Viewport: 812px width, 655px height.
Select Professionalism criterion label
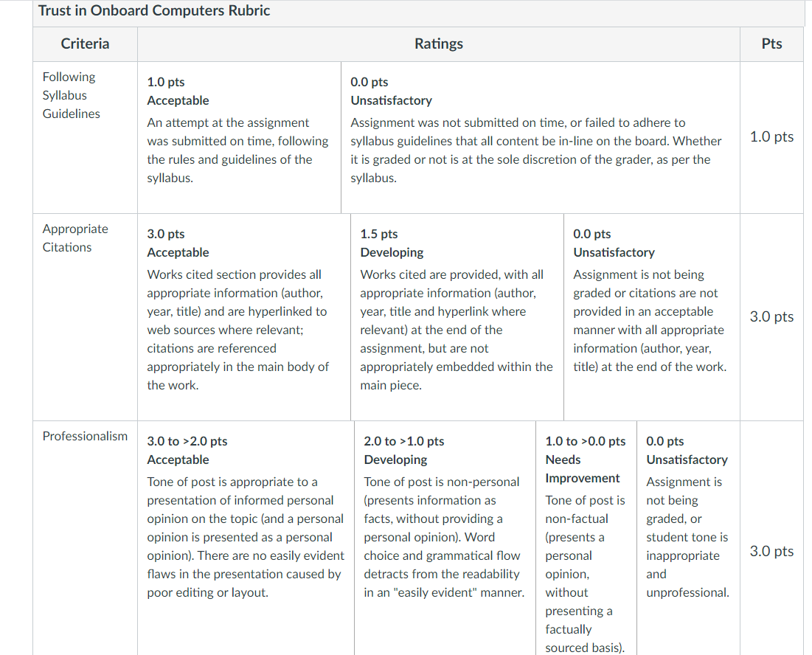click(85, 436)
